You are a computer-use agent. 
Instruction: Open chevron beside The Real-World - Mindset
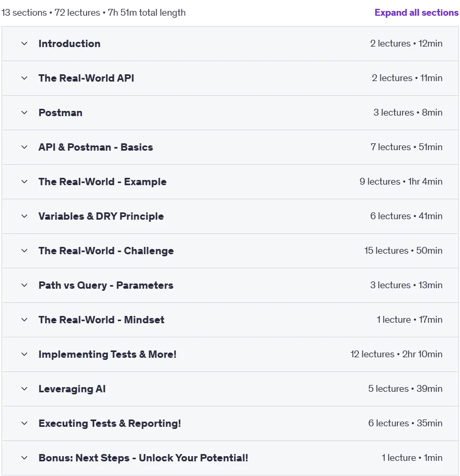(x=24, y=320)
